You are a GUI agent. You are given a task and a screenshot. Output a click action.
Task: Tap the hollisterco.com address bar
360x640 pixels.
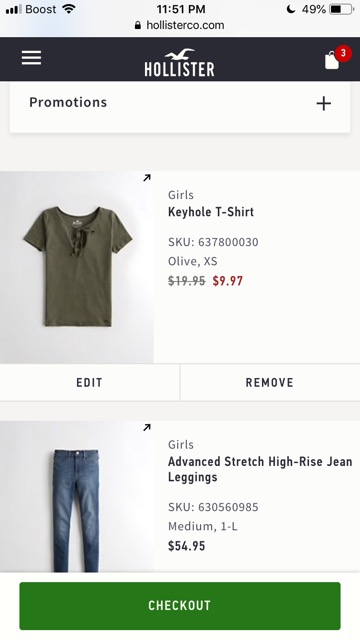[180, 25]
